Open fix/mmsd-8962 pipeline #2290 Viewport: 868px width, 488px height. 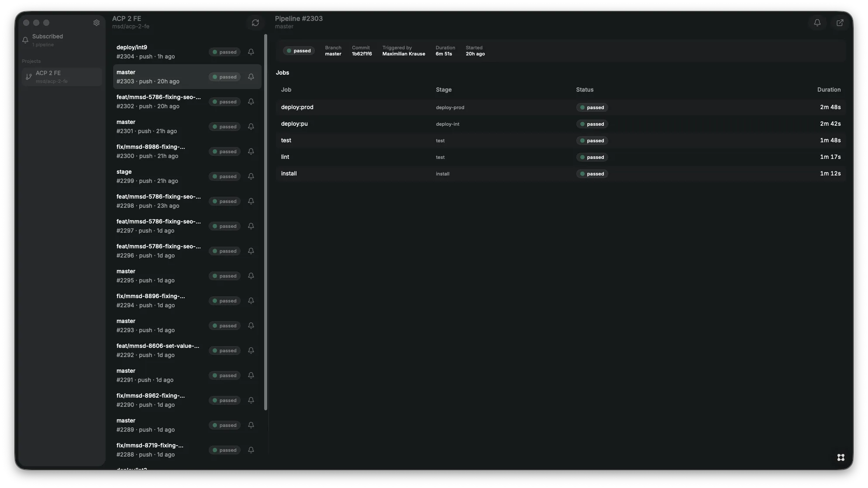[x=187, y=400]
